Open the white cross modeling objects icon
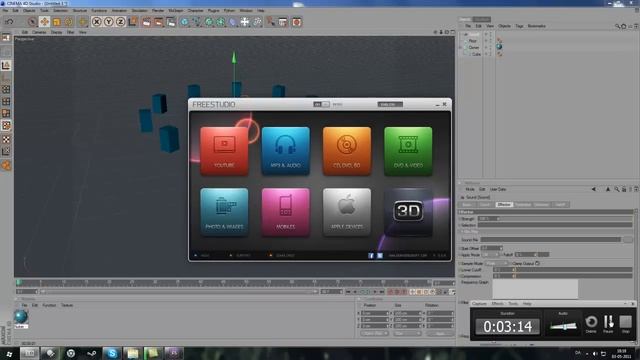The image size is (640, 360). 244,22
